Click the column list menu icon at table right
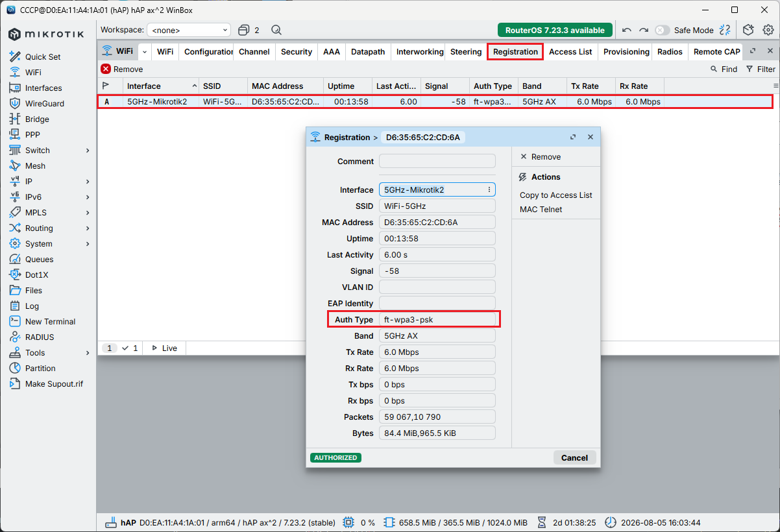 pyautogui.click(x=775, y=86)
